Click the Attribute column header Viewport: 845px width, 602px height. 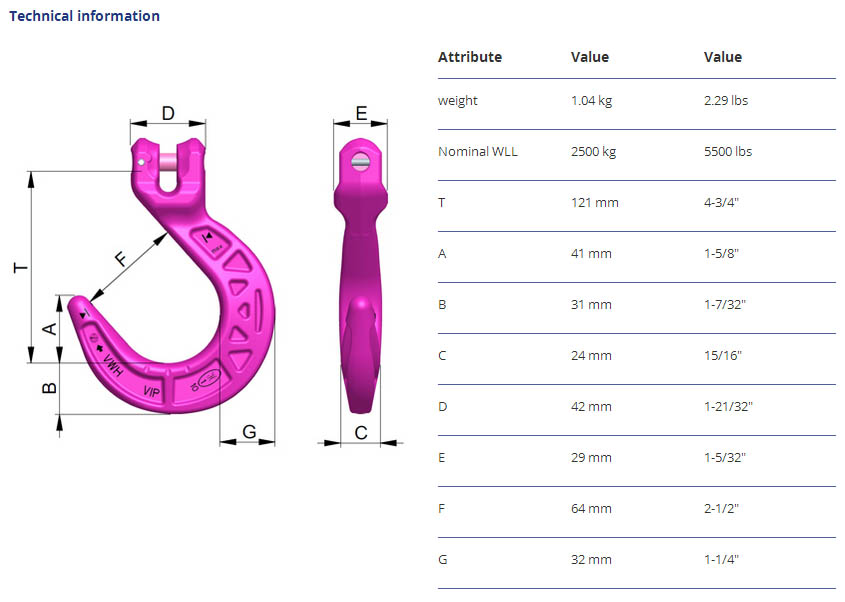coord(470,57)
